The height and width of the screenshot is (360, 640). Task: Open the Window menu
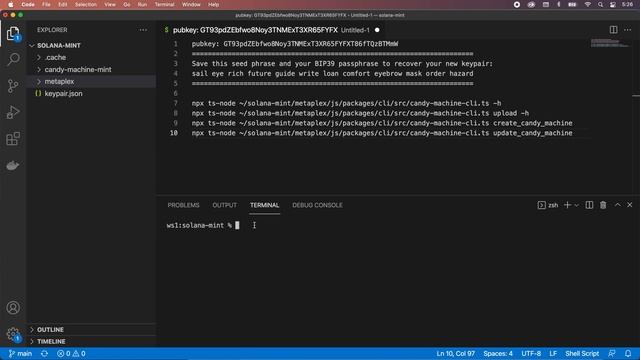(x=191, y=4)
